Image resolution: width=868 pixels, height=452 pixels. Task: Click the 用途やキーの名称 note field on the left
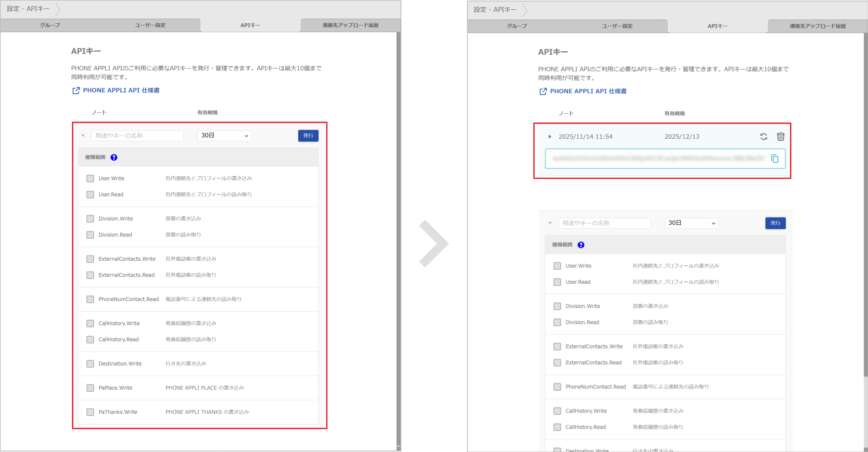pyautogui.click(x=138, y=136)
